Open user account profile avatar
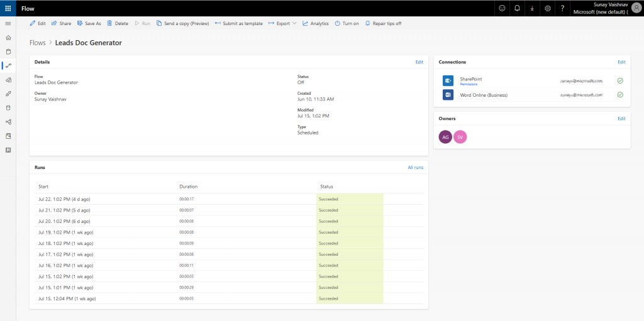The height and width of the screenshot is (321, 644). coord(636,8)
